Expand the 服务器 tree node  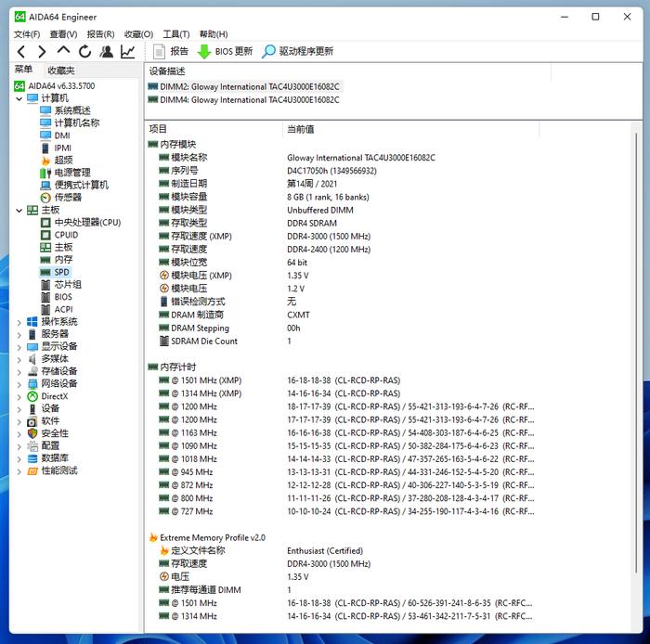19,335
